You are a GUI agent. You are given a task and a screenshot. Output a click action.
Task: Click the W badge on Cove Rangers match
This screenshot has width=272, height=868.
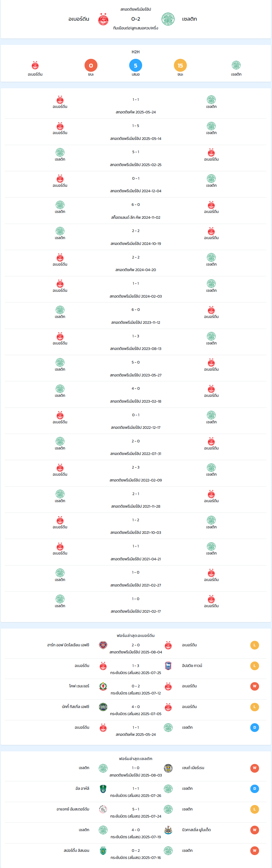255,686
